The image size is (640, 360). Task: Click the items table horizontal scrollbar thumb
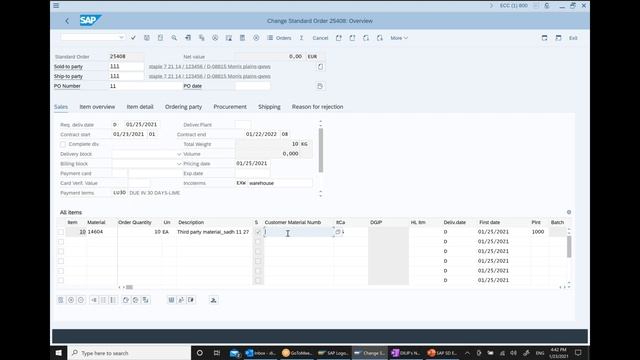click(129, 287)
